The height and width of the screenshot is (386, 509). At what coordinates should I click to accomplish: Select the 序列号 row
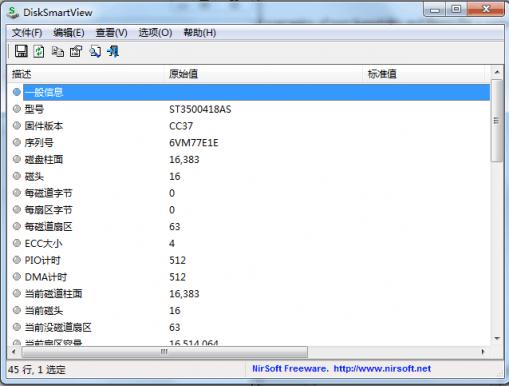[x=249, y=143]
